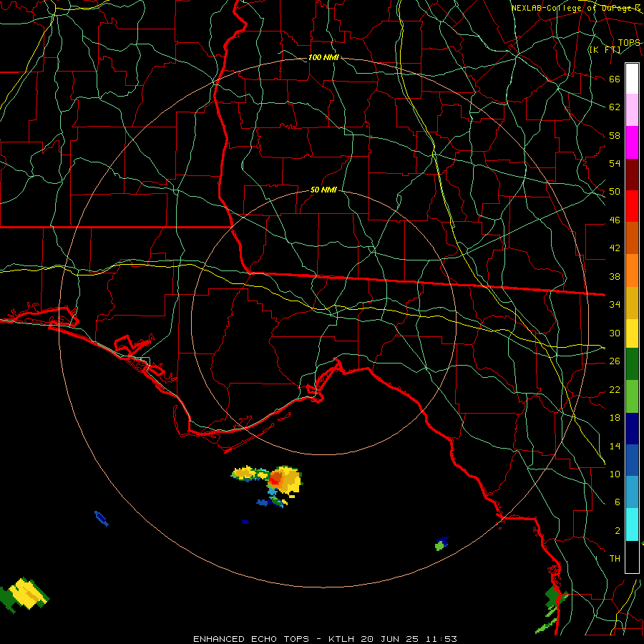Click the medium blue legend swatch
Image resolution: width=644 pixels, height=644 pixels.
click(632, 460)
